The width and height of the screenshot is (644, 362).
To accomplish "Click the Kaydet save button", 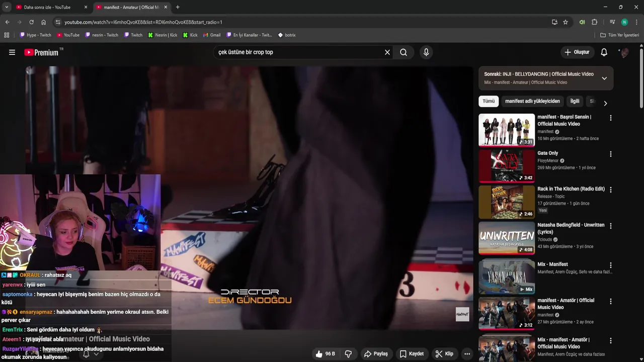I will pos(412,354).
